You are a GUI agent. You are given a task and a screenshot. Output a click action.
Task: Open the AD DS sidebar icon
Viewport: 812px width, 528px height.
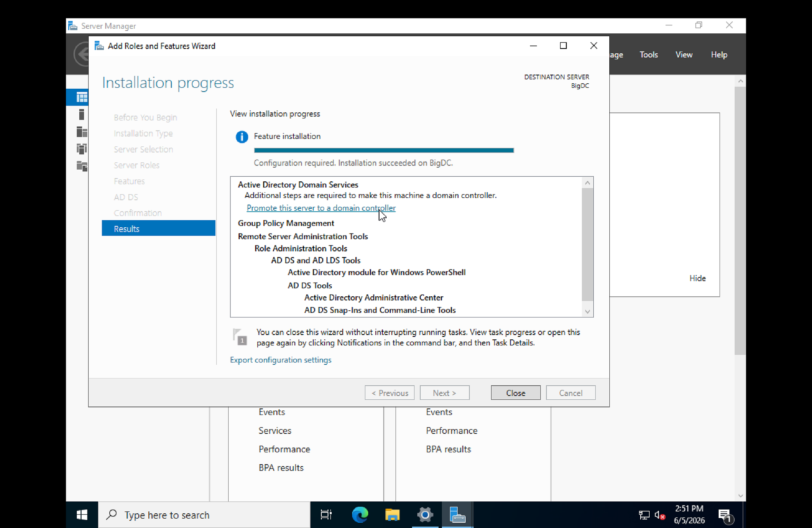(82, 149)
